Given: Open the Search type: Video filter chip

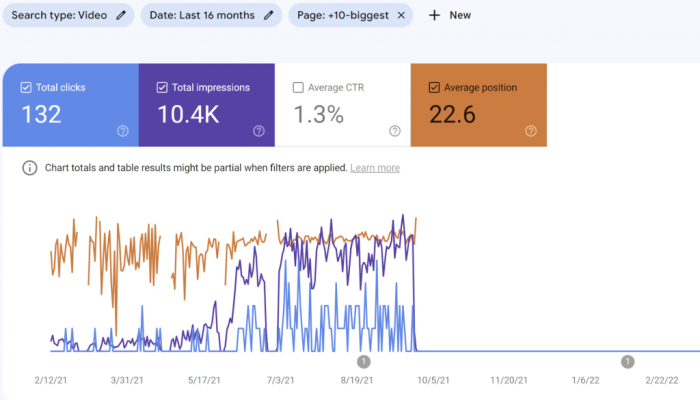Looking at the screenshot, I should 60,15.
